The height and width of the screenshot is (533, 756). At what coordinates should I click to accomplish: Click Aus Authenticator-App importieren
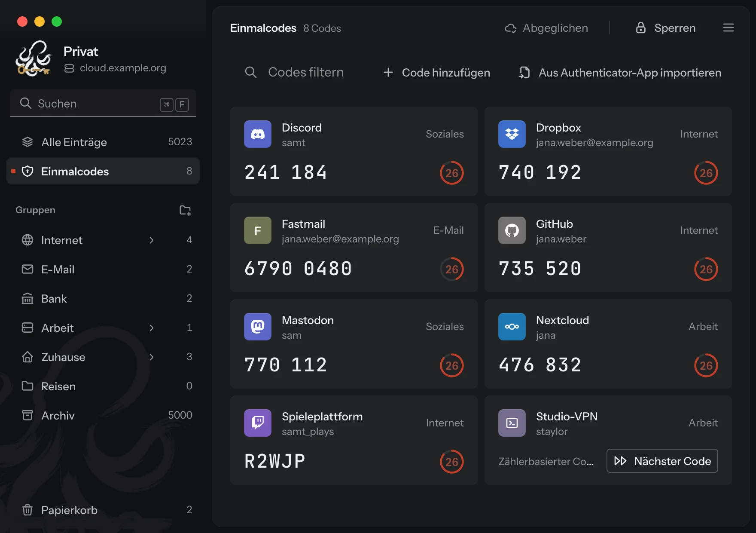coord(620,73)
